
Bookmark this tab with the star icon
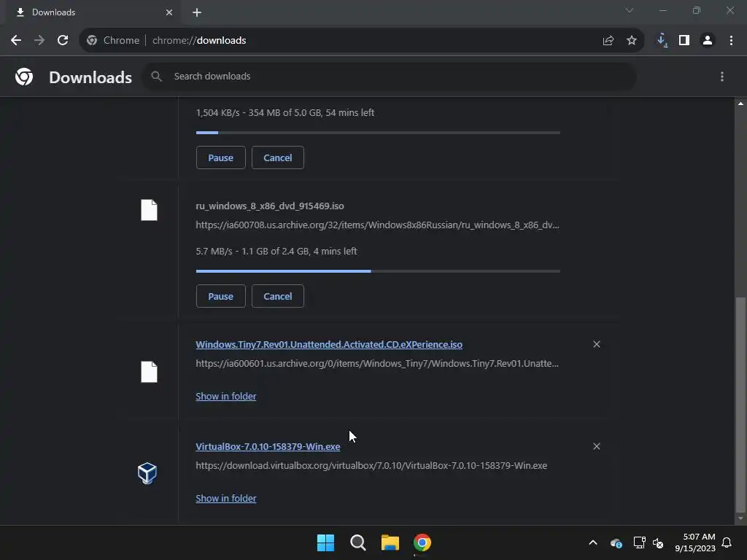(631, 41)
